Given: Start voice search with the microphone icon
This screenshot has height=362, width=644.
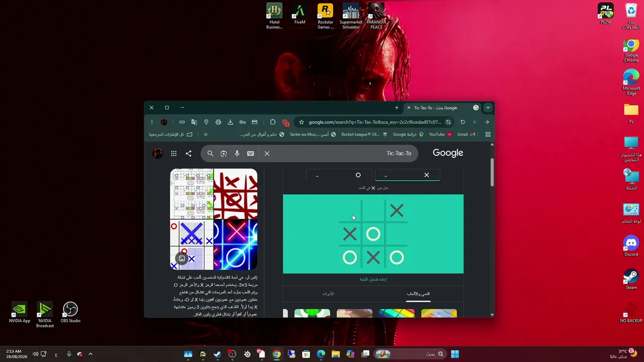Looking at the screenshot, I should click(237, 153).
